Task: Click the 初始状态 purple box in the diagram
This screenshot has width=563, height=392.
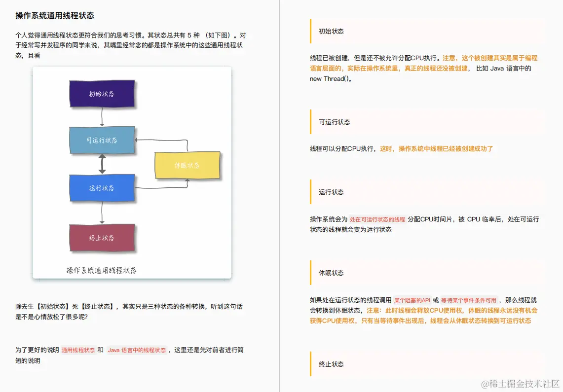Action: pos(102,94)
